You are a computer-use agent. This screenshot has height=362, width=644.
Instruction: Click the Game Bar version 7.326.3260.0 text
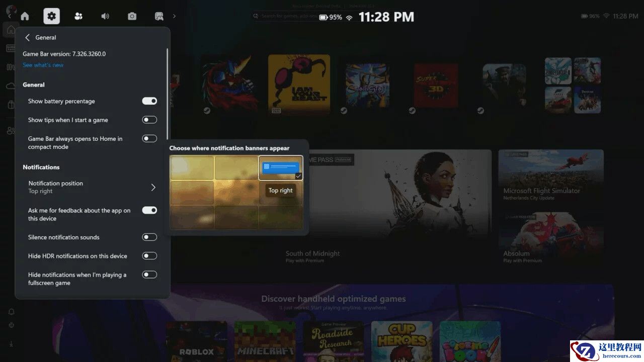pos(64,54)
